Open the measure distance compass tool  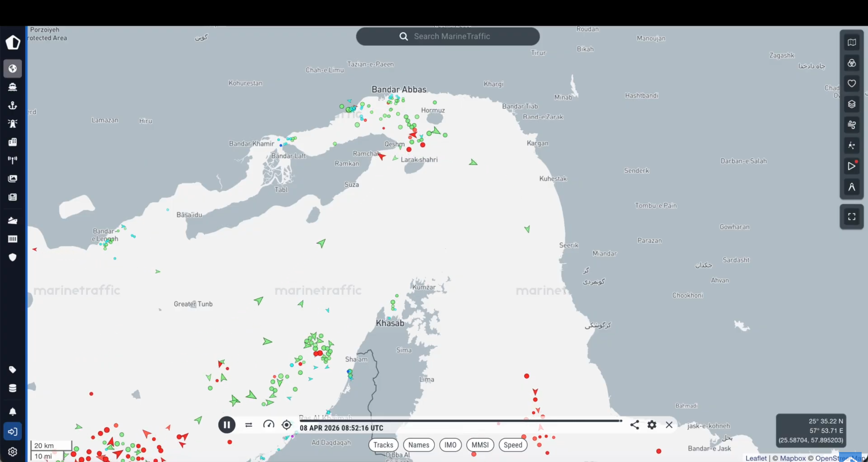852,187
